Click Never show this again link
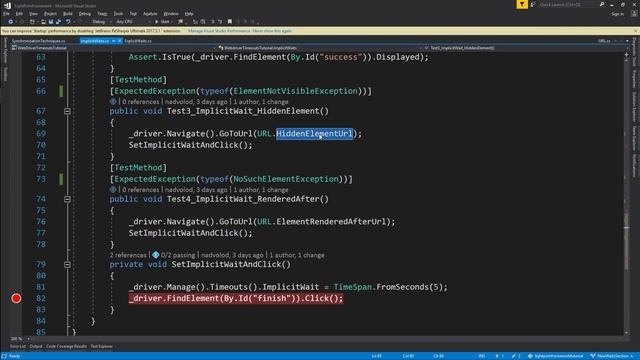Image resolution: width=640 pixels, height=360 pixels. coord(273,31)
